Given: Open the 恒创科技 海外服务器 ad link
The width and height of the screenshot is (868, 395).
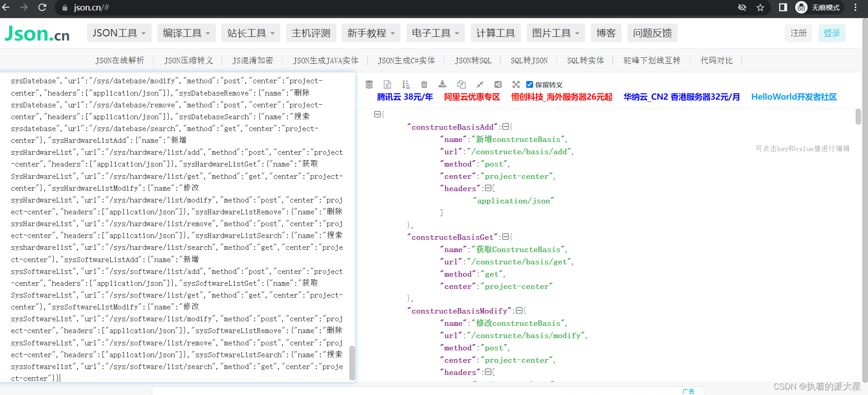Looking at the screenshot, I should [x=562, y=97].
